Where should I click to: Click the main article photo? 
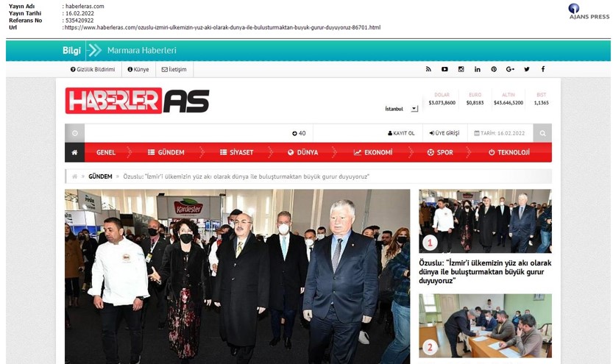tap(237, 276)
